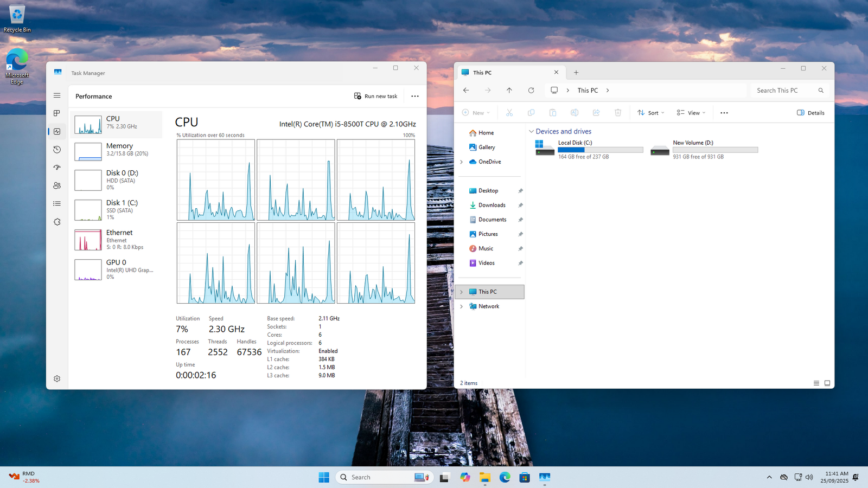Viewport: 868px width, 488px height.
Task: Switch to large thumbnails view layout
Action: (827, 383)
